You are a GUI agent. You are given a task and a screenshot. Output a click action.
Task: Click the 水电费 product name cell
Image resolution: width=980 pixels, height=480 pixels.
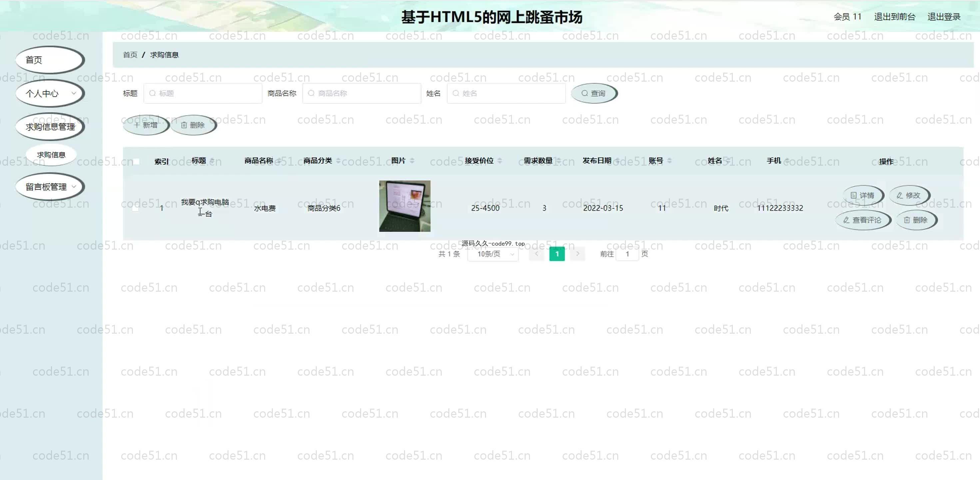tap(265, 208)
